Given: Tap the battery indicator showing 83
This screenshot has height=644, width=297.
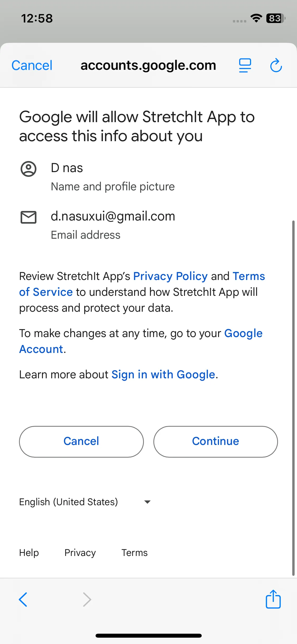Looking at the screenshot, I should (275, 18).
